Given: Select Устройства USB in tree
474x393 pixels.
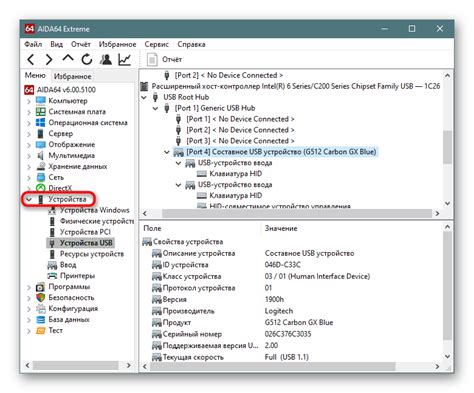Looking at the screenshot, I should coord(86,243).
